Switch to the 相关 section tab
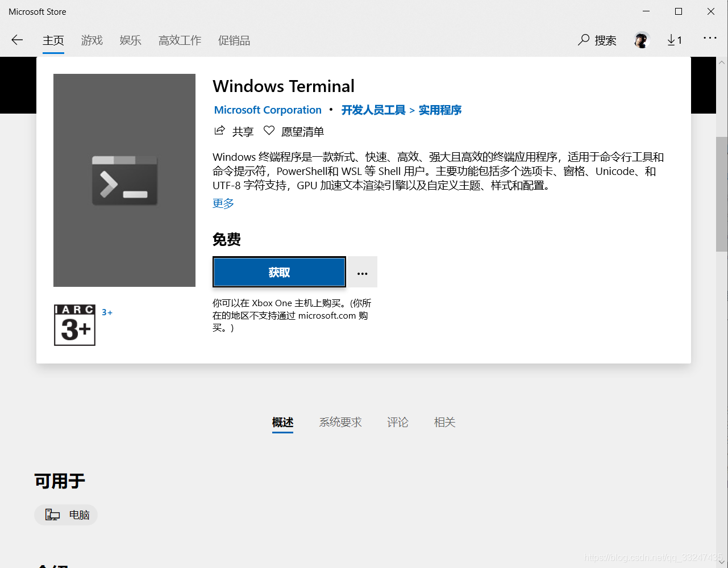The height and width of the screenshot is (568, 728). pos(445,423)
